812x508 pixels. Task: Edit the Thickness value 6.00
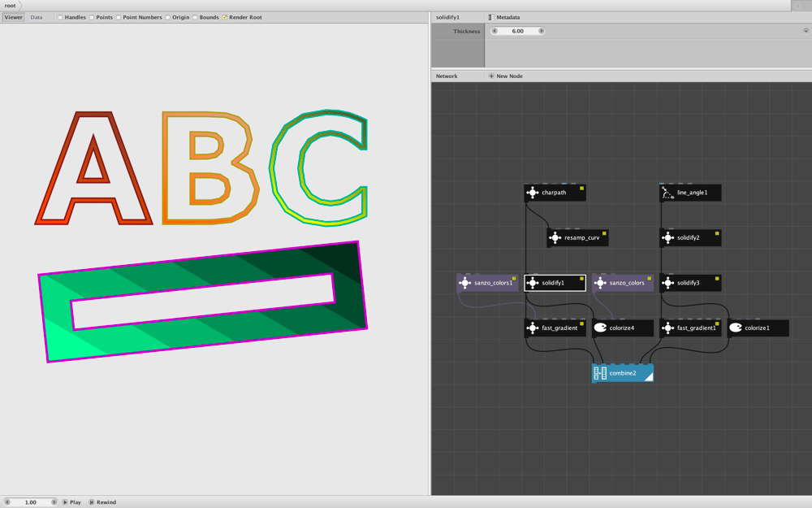[x=518, y=31]
